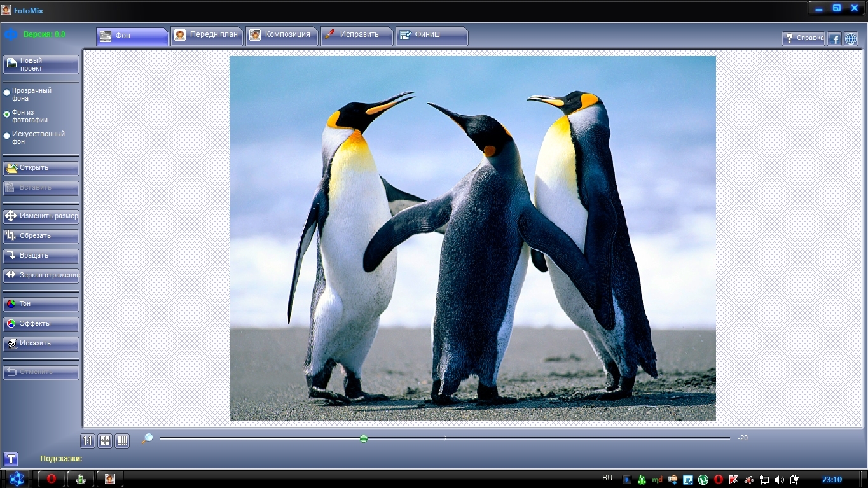Click the penguin photo on canvas
Image resolution: width=868 pixels, height=488 pixels.
pyautogui.click(x=472, y=238)
